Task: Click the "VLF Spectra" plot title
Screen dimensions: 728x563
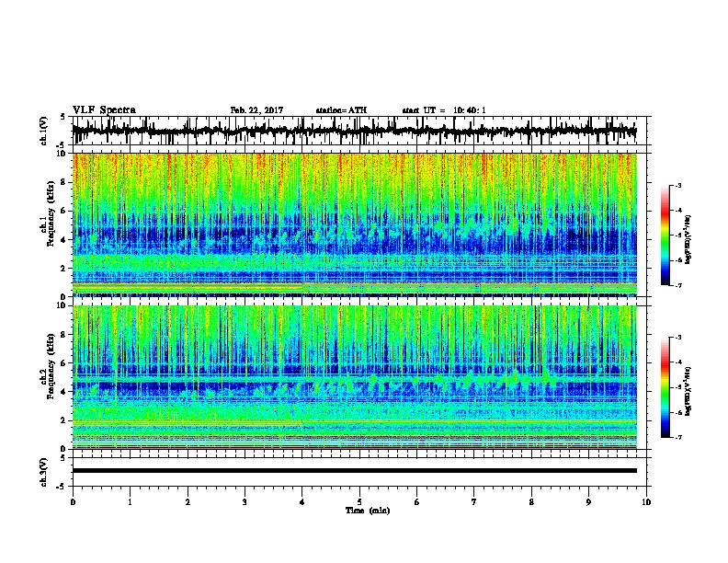Action: [104, 110]
